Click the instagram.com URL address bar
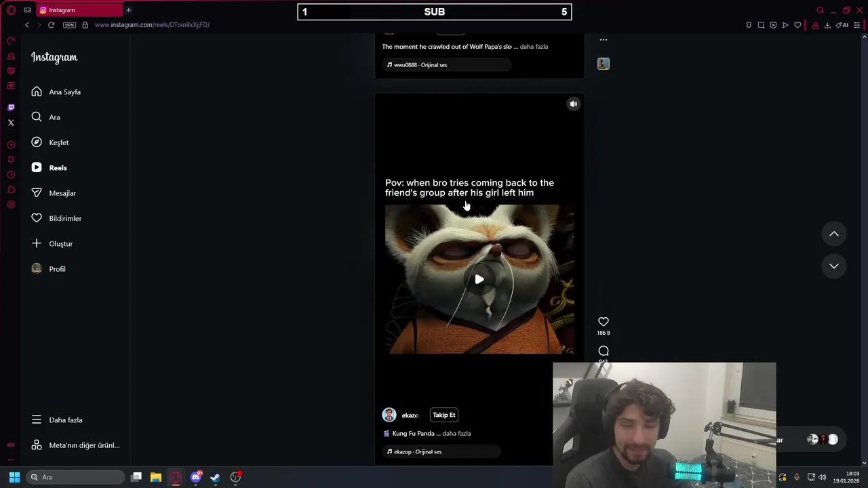868x488 pixels. [152, 25]
